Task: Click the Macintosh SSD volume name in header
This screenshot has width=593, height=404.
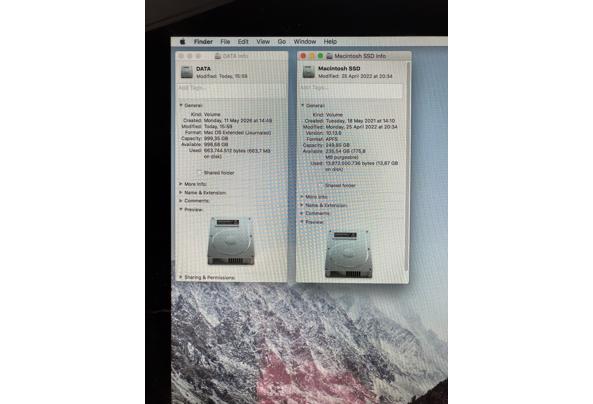Action: (x=339, y=68)
